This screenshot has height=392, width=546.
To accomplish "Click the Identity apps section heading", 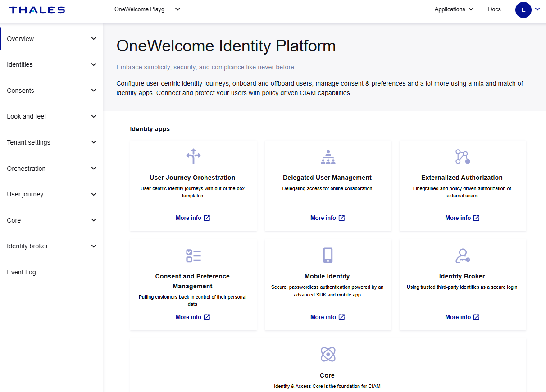I will coord(150,129).
